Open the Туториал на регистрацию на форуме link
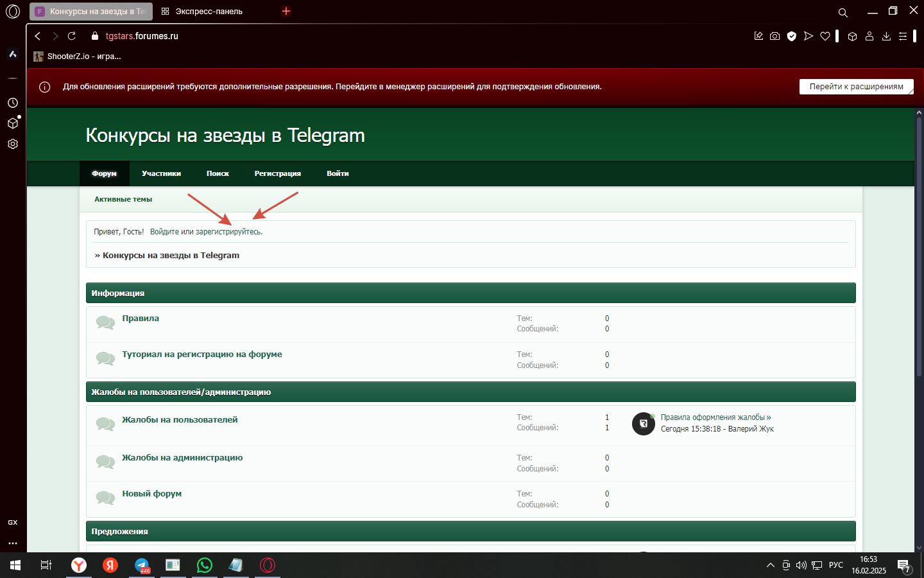 tap(202, 355)
